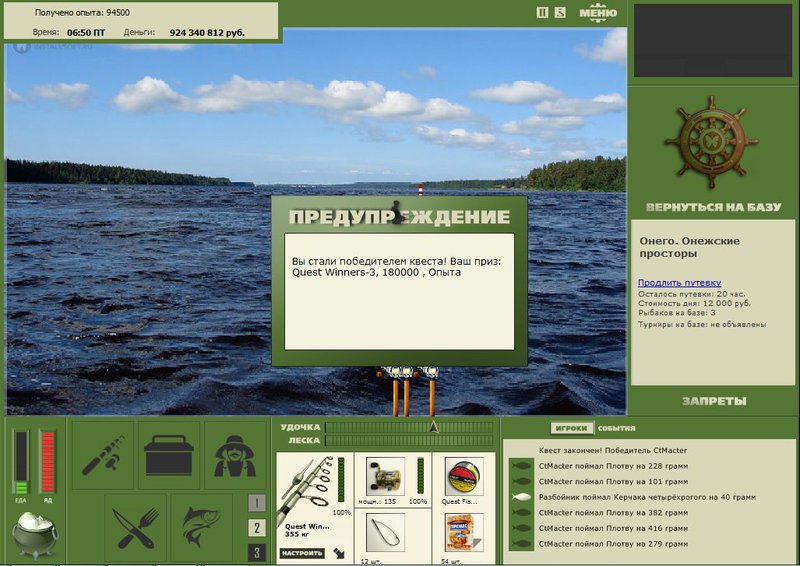Click 'Онего. Онежские просторы' location title
The height and width of the screenshot is (566, 800).
click(x=689, y=247)
